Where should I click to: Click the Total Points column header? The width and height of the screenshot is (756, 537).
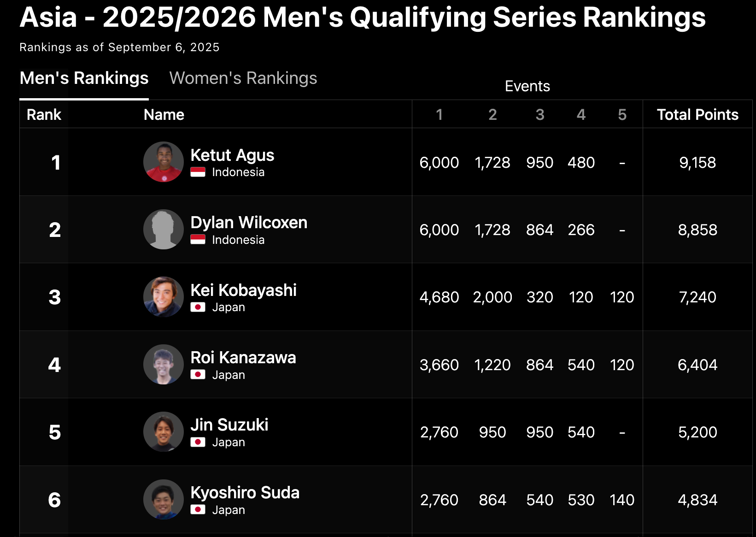[697, 115]
